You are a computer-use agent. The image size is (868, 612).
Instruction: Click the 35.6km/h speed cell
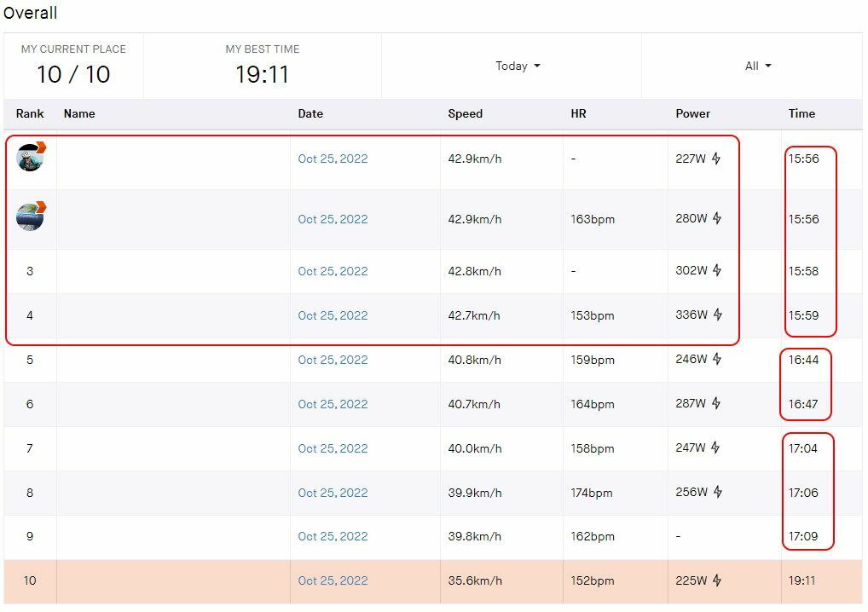(475, 580)
